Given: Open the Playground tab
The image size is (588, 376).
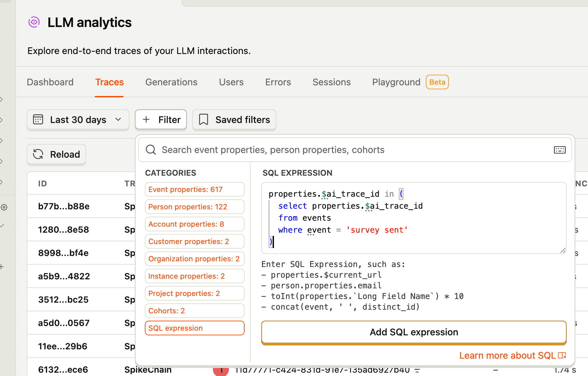Looking at the screenshot, I should (396, 82).
